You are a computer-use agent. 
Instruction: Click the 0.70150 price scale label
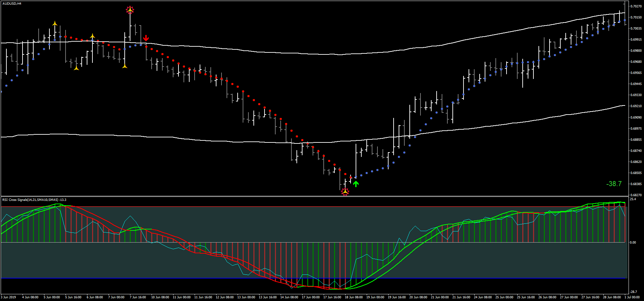click(636, 17)
